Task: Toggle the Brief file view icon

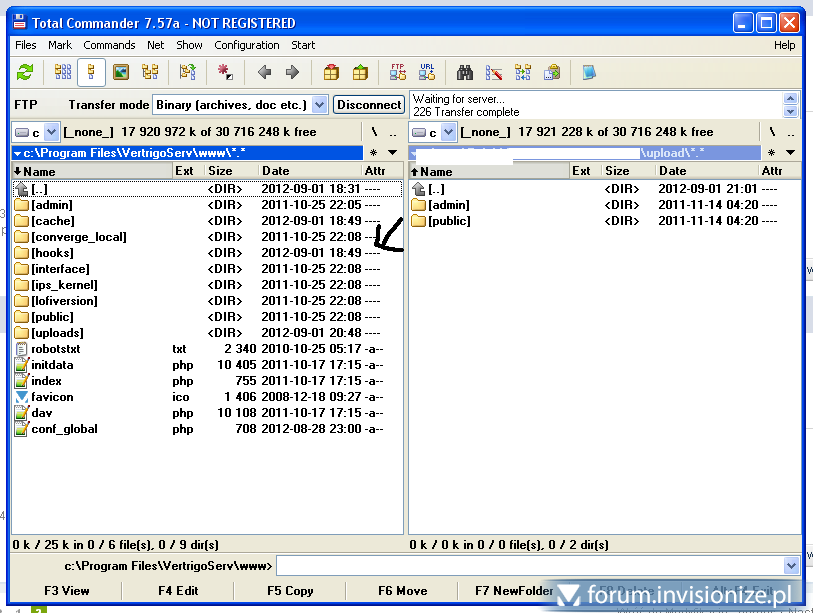Action: pos(63,72)
